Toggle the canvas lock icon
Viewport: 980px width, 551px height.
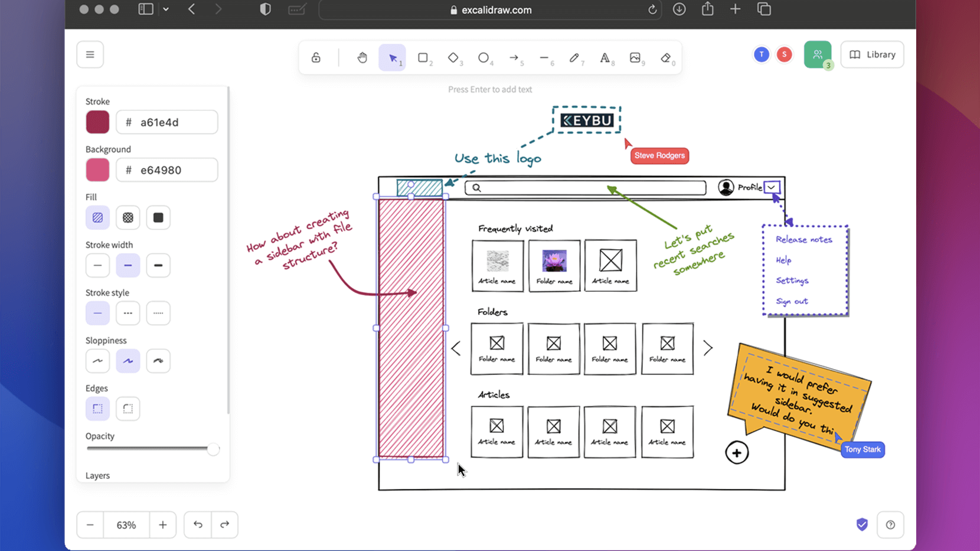click(316, 58)
